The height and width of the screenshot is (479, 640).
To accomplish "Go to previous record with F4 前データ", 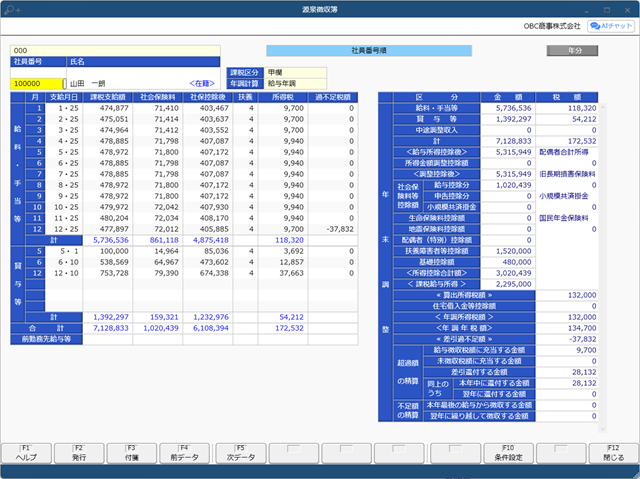I will 184,453.
